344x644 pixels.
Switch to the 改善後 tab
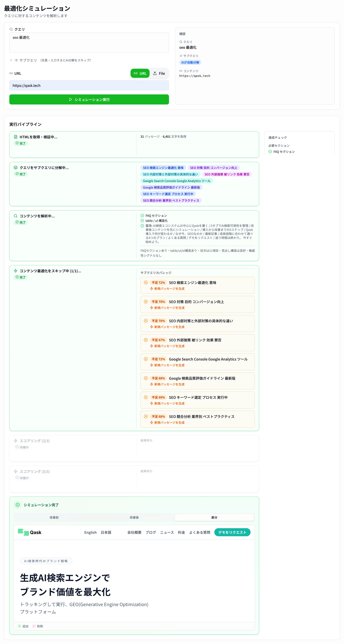click(x=134, y=517)
